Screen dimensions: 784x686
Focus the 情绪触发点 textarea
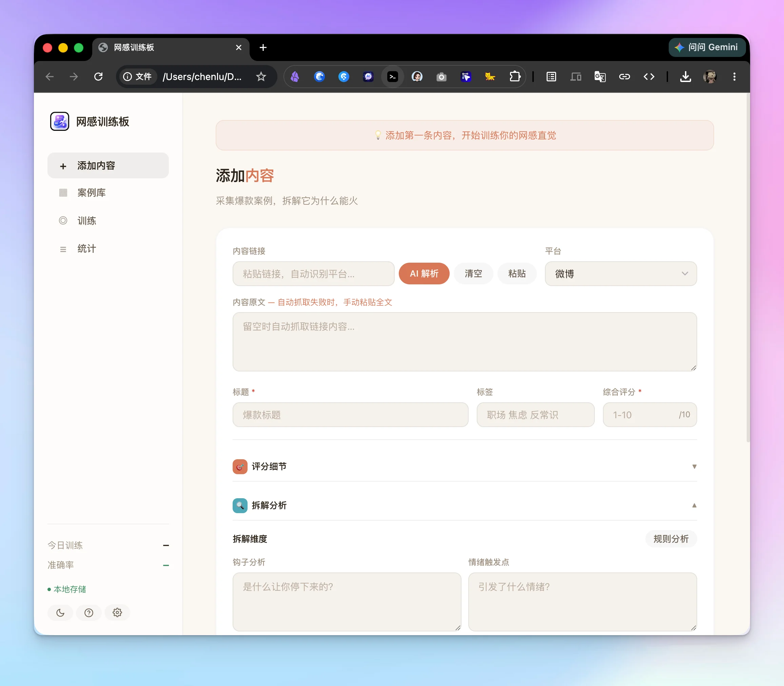[583, 602]
